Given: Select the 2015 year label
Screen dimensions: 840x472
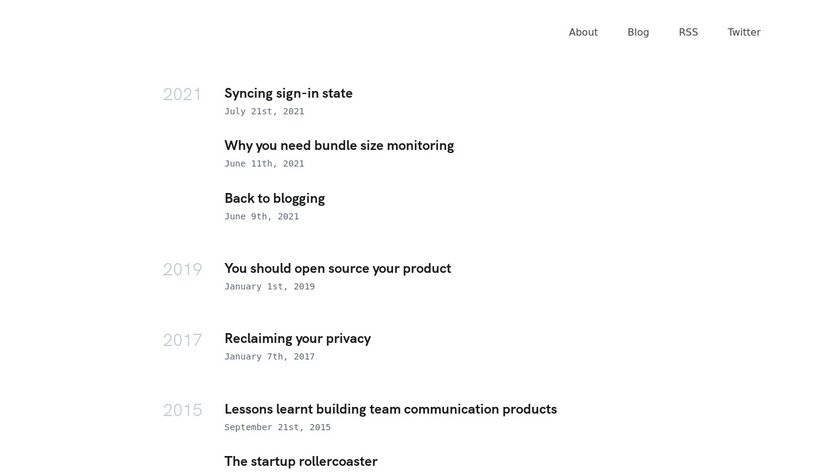Looking at the screenshot, I should click(x=182, y=411).
